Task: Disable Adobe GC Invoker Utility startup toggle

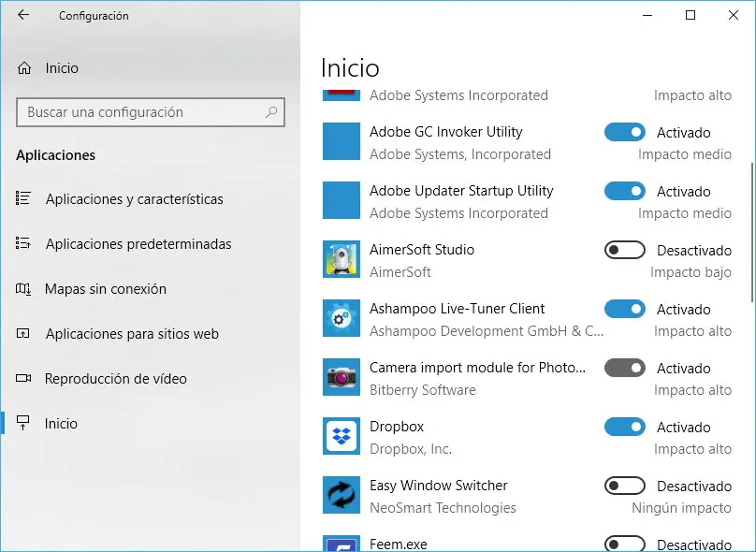Action: (x=625, y=133)
